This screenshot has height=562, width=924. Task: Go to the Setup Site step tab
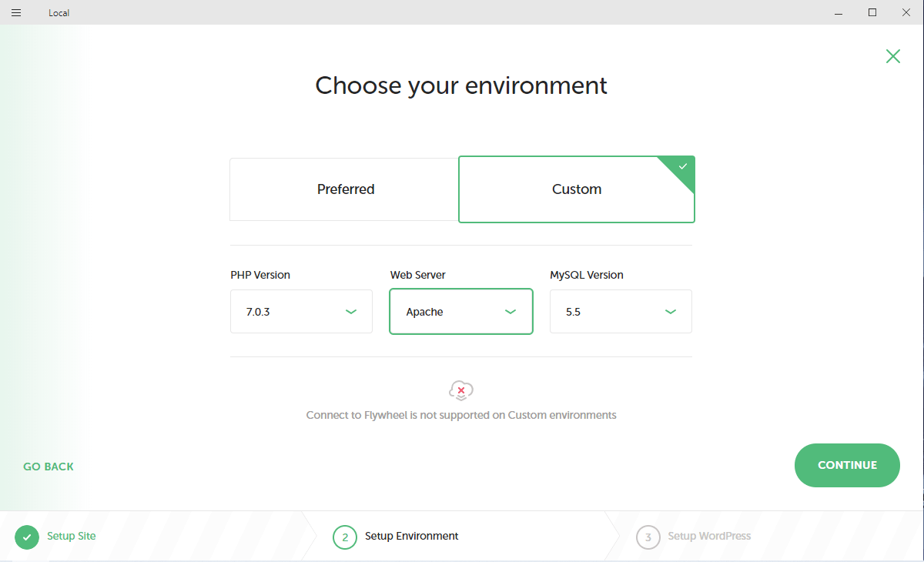72,536
